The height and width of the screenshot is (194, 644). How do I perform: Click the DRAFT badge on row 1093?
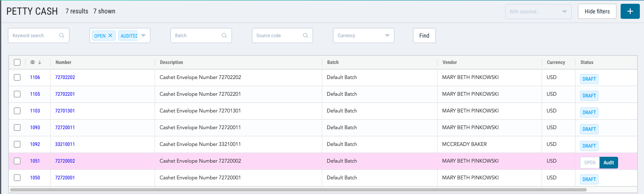tap(589, 129)
